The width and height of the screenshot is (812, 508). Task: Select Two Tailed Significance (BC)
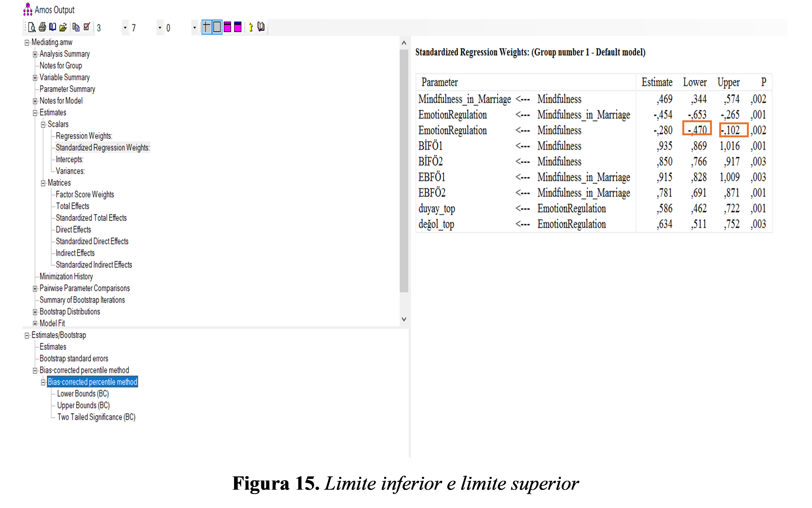tap(96, 417)
